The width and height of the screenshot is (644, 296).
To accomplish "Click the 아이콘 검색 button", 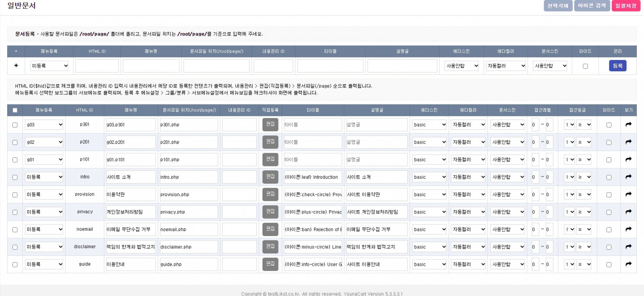I will point(592,6).
